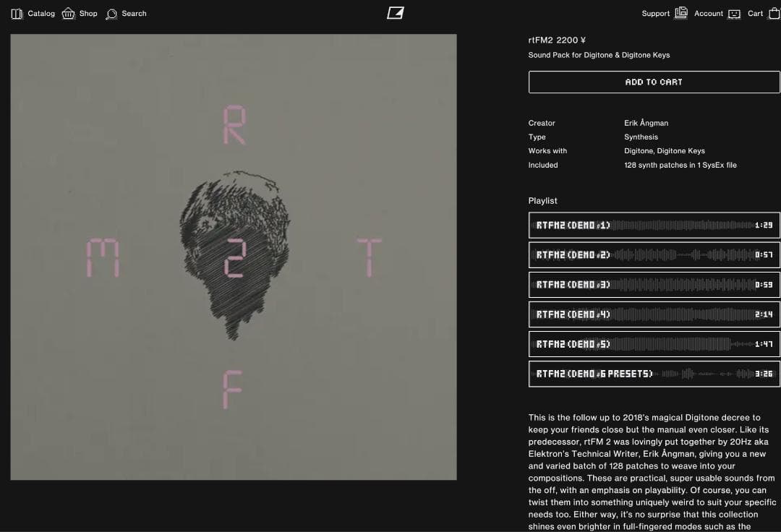Click the 1:29 duration of Demo #1
Viewport: 781px width, 532px height.
(764, 226)
